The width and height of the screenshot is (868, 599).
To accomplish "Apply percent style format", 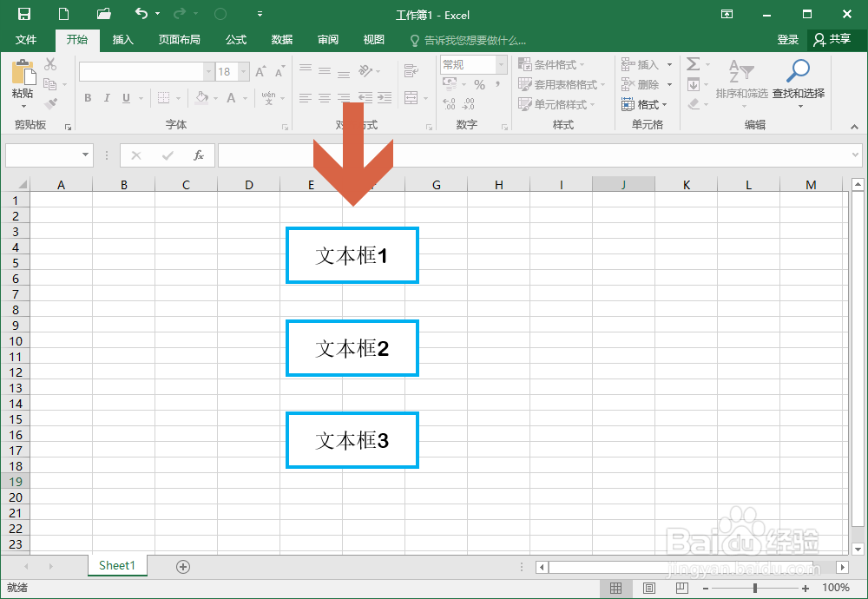I will 479,85.
